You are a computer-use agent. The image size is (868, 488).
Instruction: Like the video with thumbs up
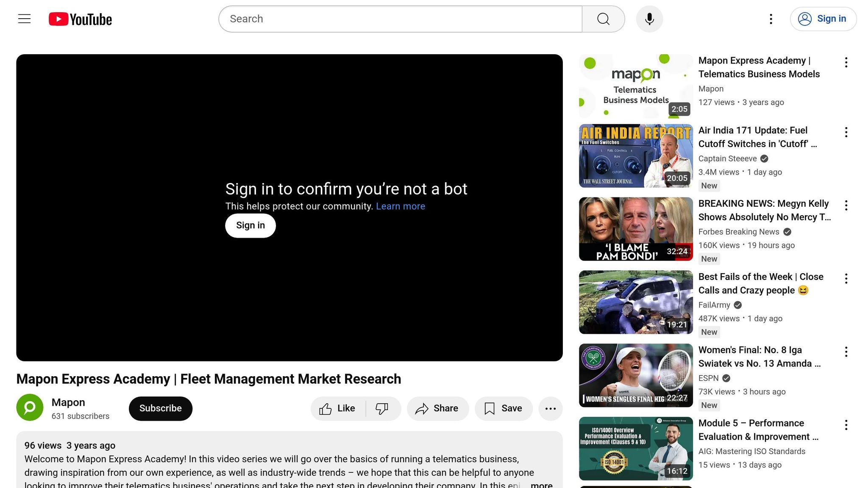click(338, 408)
